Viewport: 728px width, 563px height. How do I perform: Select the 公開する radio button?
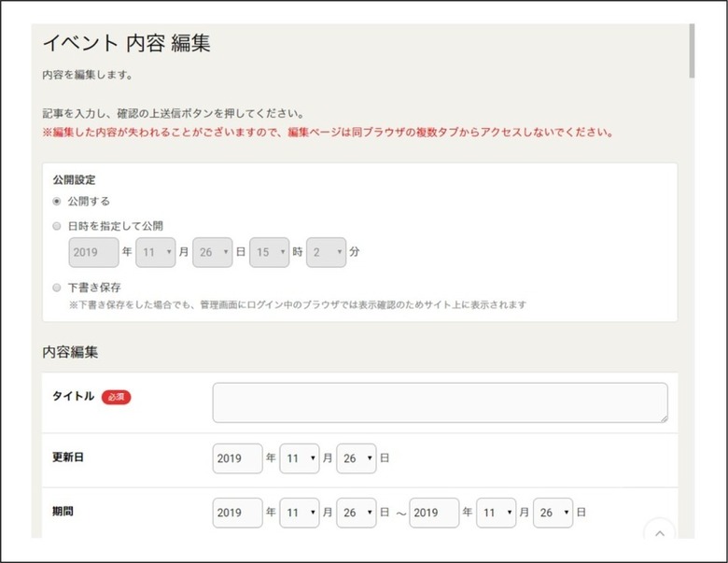57,201
